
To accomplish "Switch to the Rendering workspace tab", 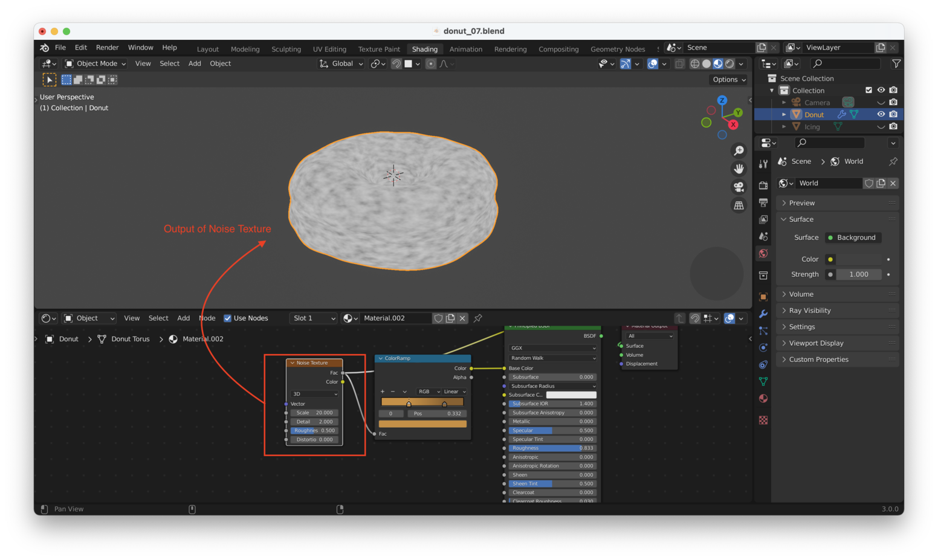I will pos(510,49).
